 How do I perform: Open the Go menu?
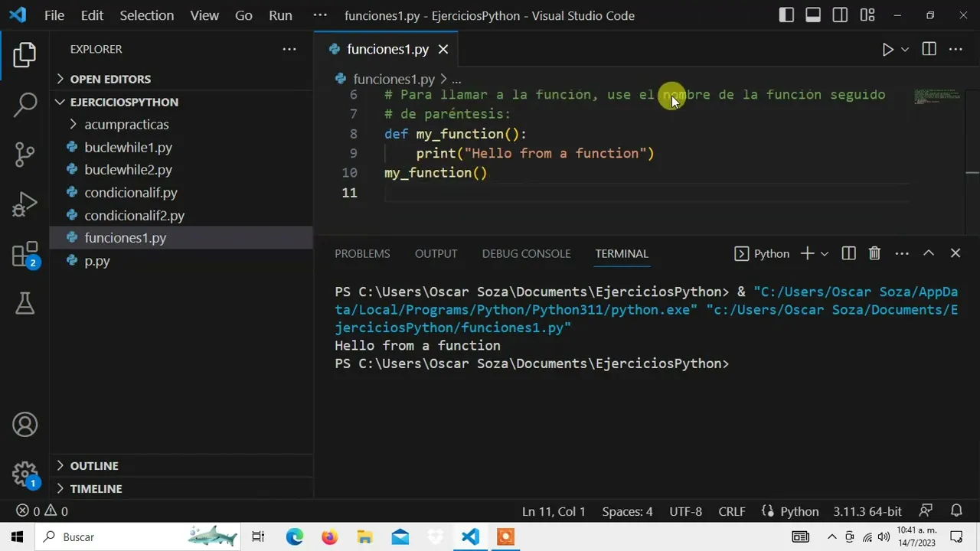pos(243,15)
